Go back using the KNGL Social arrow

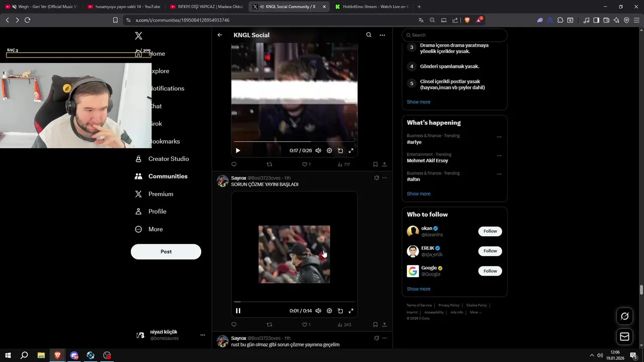220,35
